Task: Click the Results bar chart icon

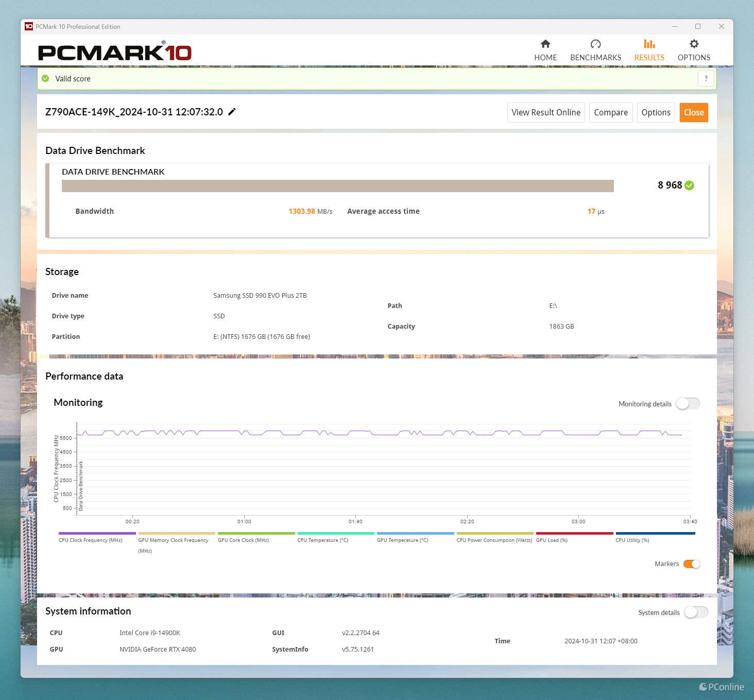Action: pos(649,44)
